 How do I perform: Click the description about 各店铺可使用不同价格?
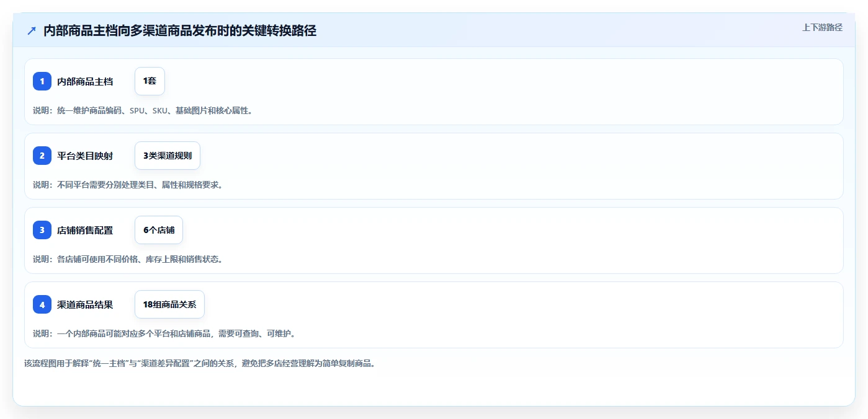pos(128,259)
